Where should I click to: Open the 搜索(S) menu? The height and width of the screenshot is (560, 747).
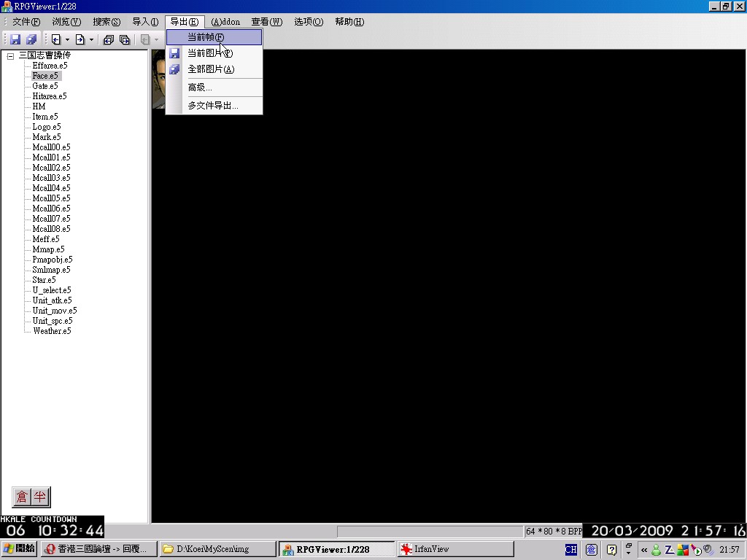point(107,22)
